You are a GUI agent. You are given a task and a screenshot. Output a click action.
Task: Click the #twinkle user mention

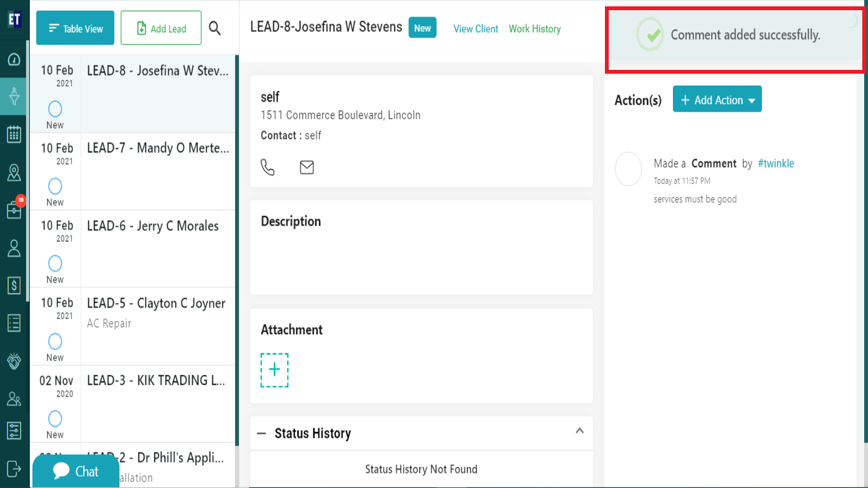[776, 163]
